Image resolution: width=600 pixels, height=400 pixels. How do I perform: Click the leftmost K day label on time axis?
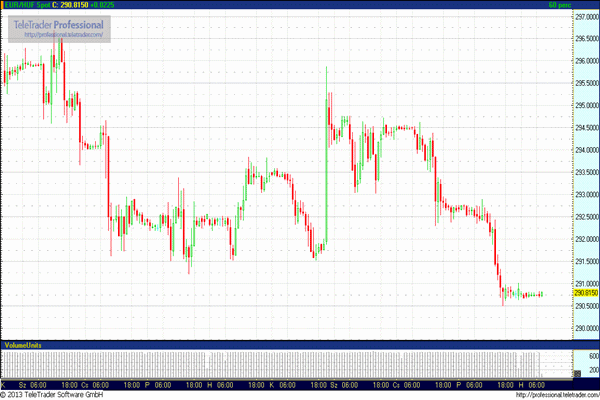point(4,384)
